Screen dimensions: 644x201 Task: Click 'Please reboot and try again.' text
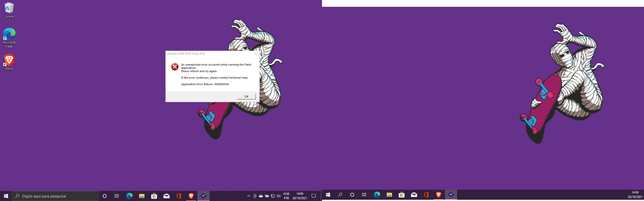199,71
